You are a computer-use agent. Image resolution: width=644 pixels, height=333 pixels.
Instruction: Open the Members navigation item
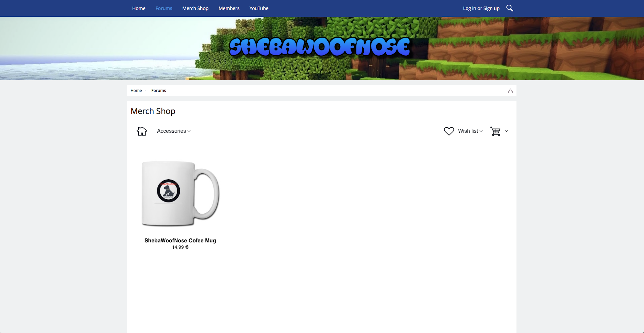pos(229,8)
